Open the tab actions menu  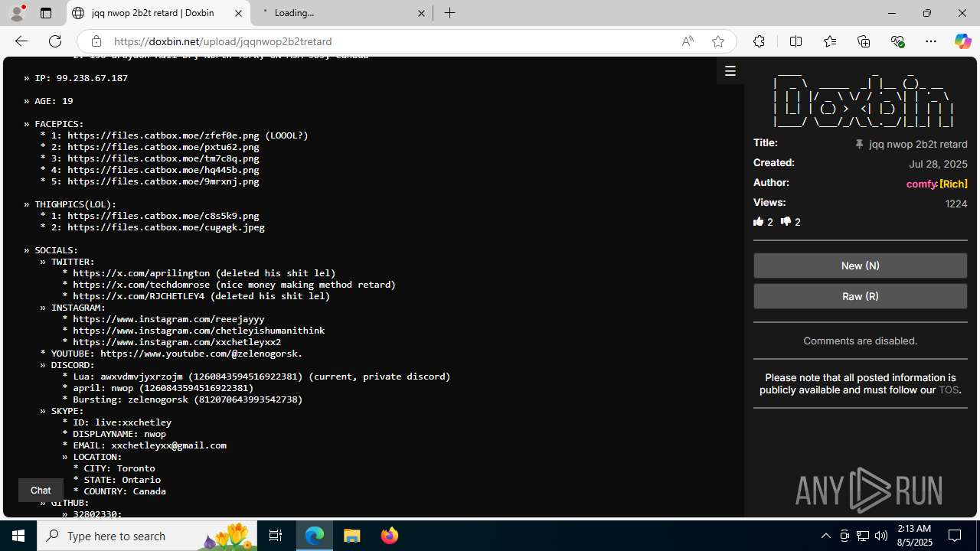[46, 13]
